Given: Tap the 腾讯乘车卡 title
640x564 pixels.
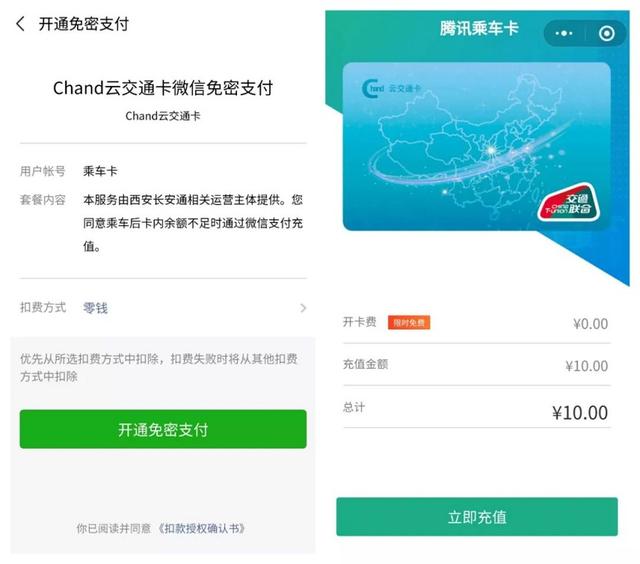Looking at the screenshot, I should click(479, 28).
